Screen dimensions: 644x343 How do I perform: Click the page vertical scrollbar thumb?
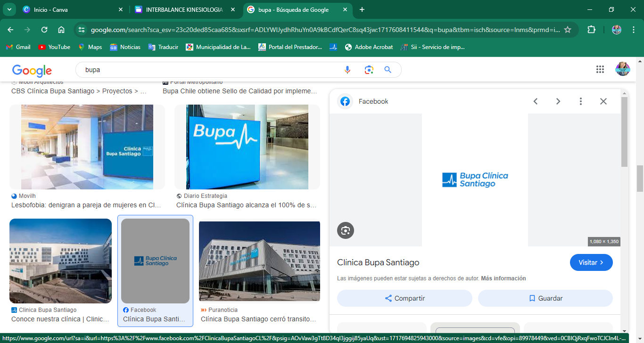(640, 178)
